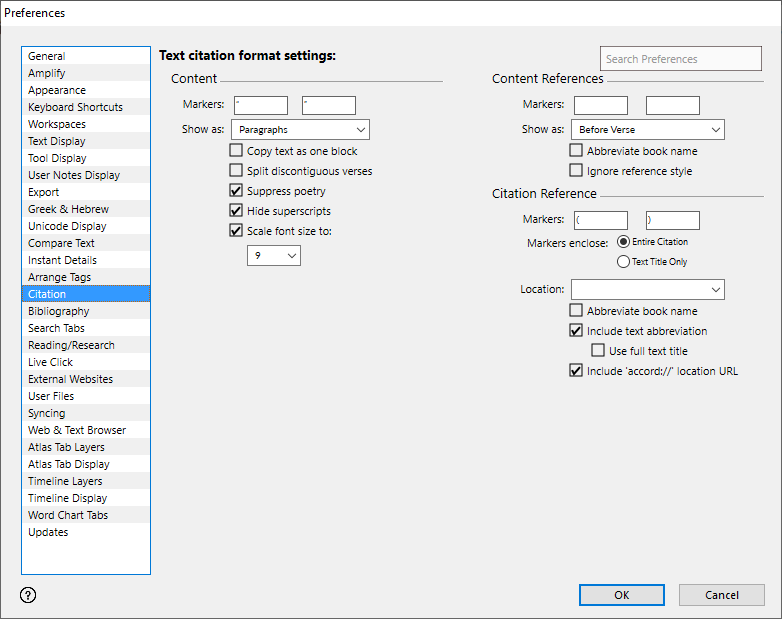
Task: Enable Copy text as one block
Action: point(236,151)
